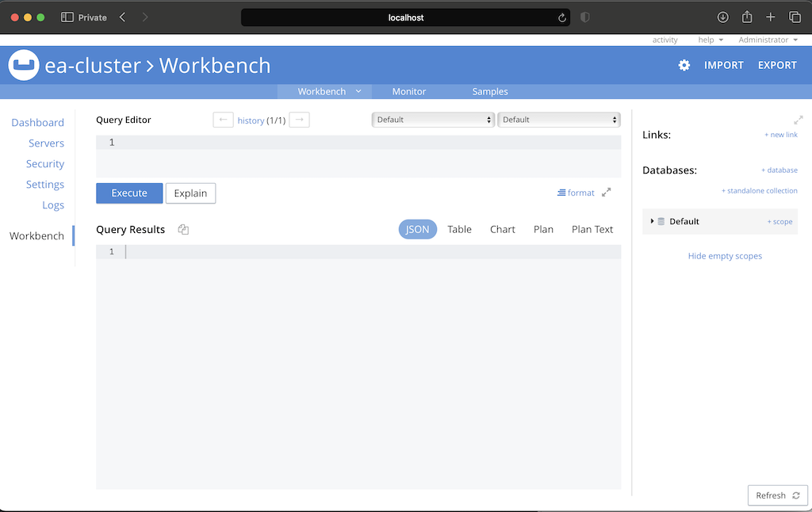The width and height of the screenshot is (812, 512).
Task: Toggle Hide empty scopes
Action: tap(725, 256)
